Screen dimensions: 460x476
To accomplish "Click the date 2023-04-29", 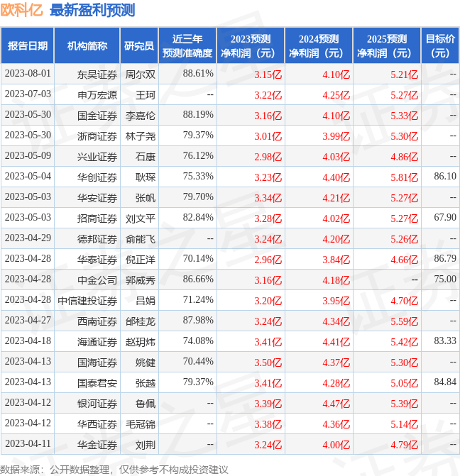I will 28,238.
